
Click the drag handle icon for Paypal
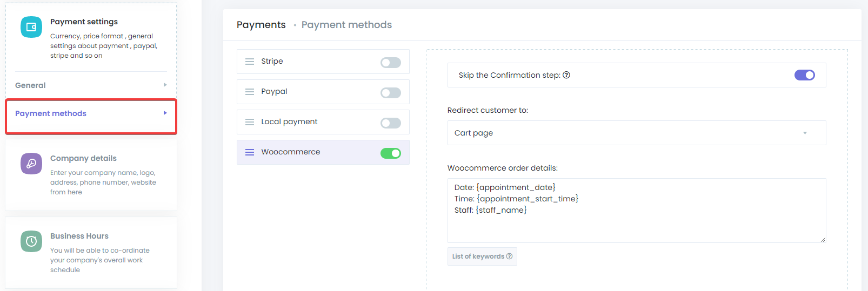(x=250, y=92)
